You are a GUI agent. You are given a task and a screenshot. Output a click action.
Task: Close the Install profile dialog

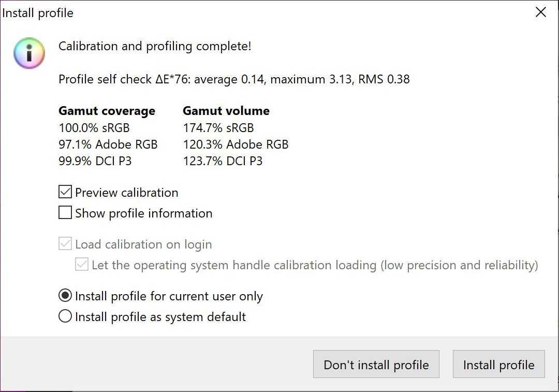pos(540,12)
